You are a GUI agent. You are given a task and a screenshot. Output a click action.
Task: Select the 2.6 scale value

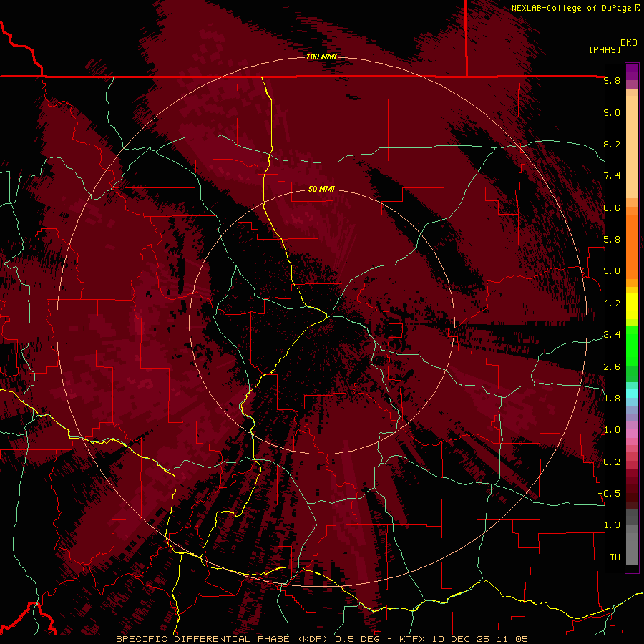pos(612,367)
